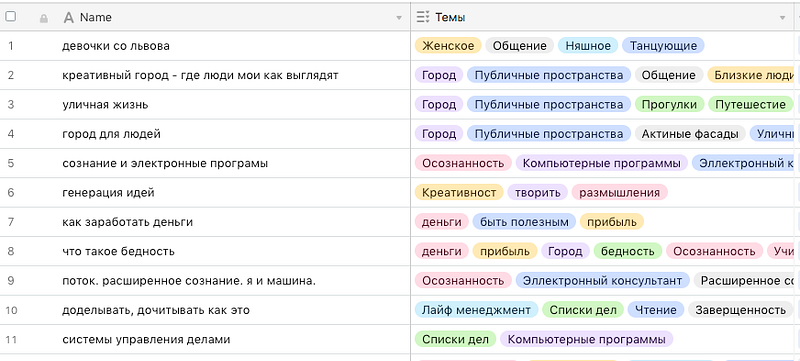Click the multi-select icon beside Темы

423,17
